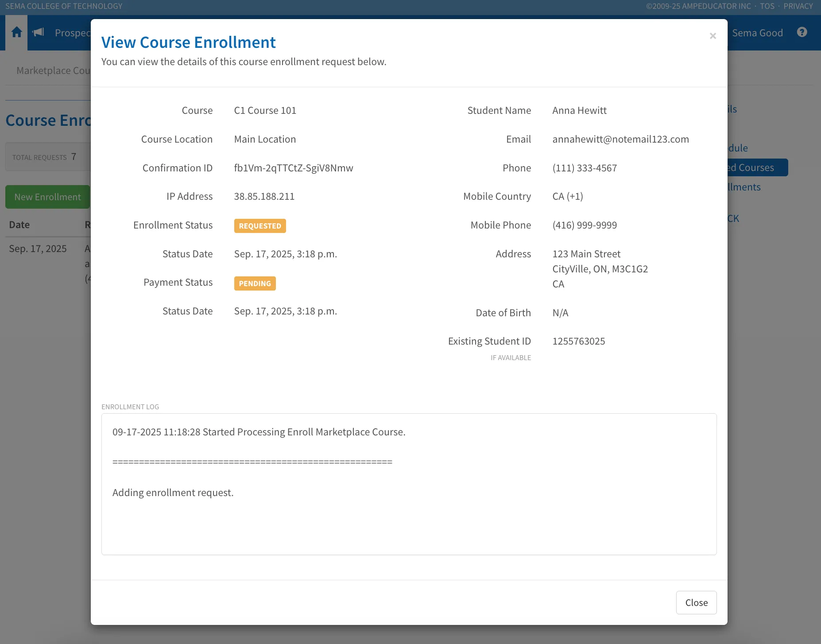
Task: Click the REQUESTED enrollment status badge
Action: pos(260,226)
